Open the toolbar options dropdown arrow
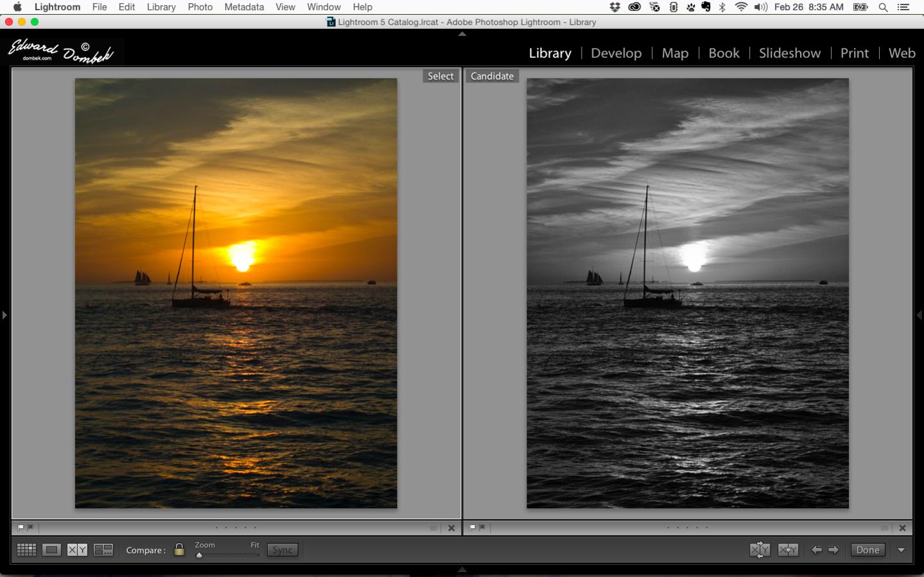 902,550
